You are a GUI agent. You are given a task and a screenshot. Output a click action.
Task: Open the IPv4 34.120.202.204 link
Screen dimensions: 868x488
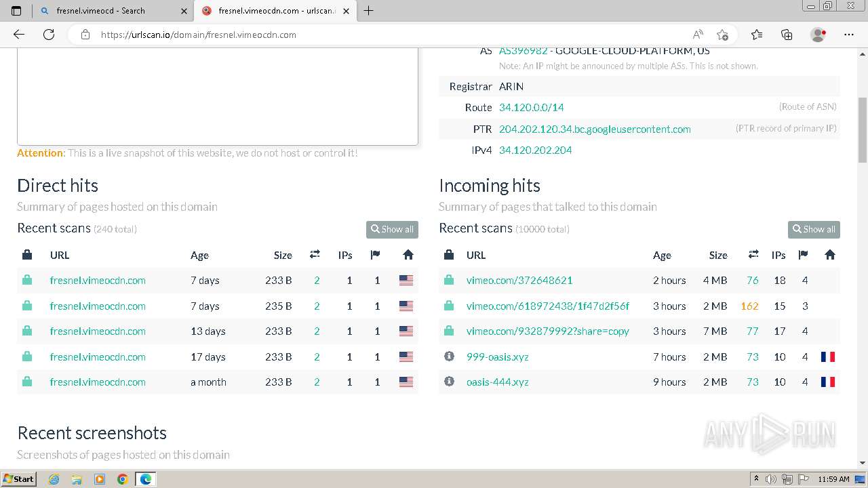tap(535, 150)
